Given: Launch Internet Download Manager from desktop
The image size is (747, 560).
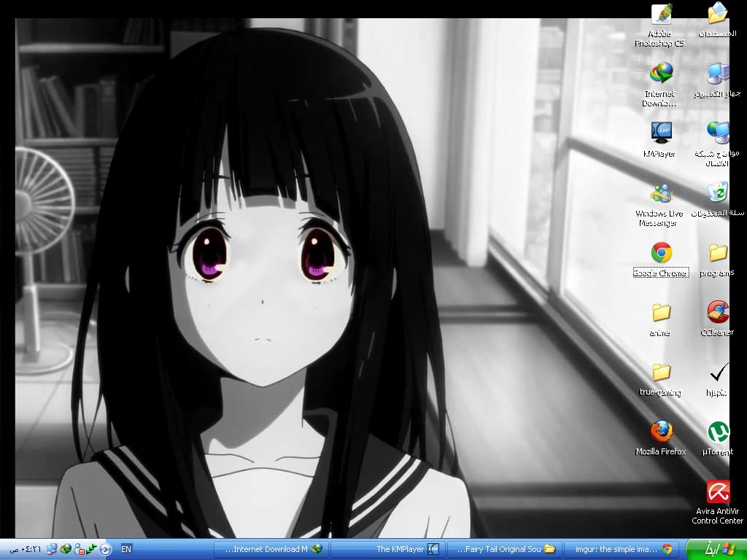Looking at the screenshot, I should coord(660,85).
